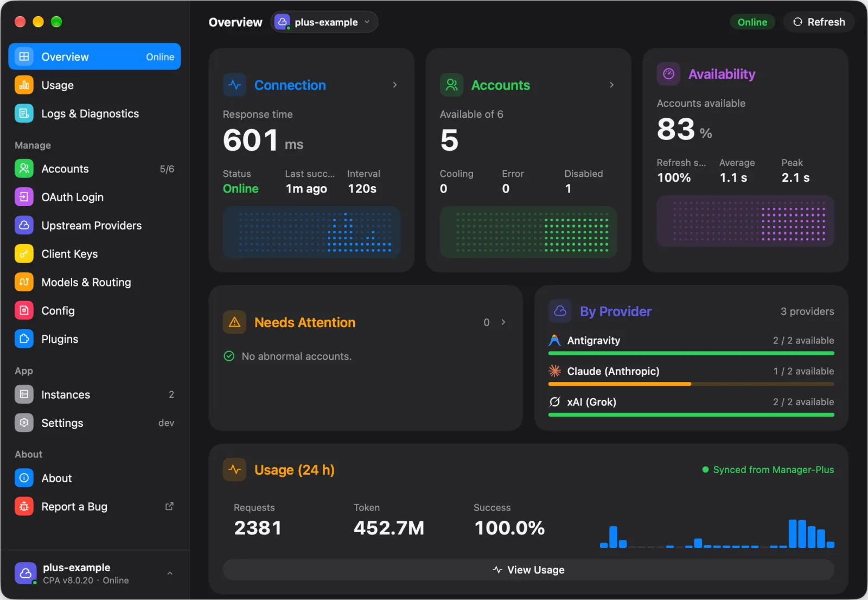Click the gray Instances icon

24,394
